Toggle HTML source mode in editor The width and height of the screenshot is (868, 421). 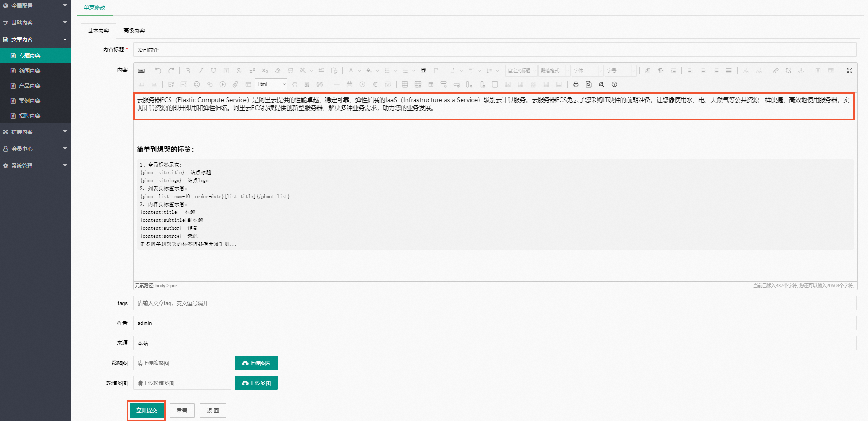coord(141,71)
